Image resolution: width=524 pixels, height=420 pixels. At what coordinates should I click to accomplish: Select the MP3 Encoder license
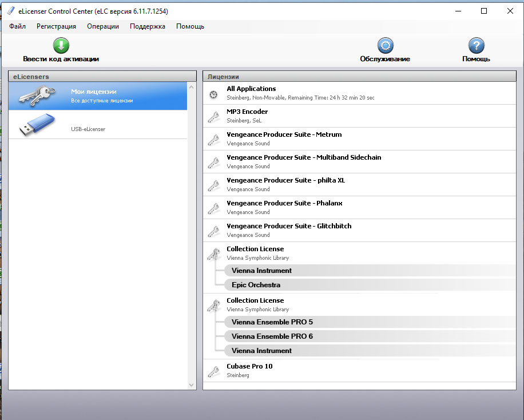tap(359, 116)
